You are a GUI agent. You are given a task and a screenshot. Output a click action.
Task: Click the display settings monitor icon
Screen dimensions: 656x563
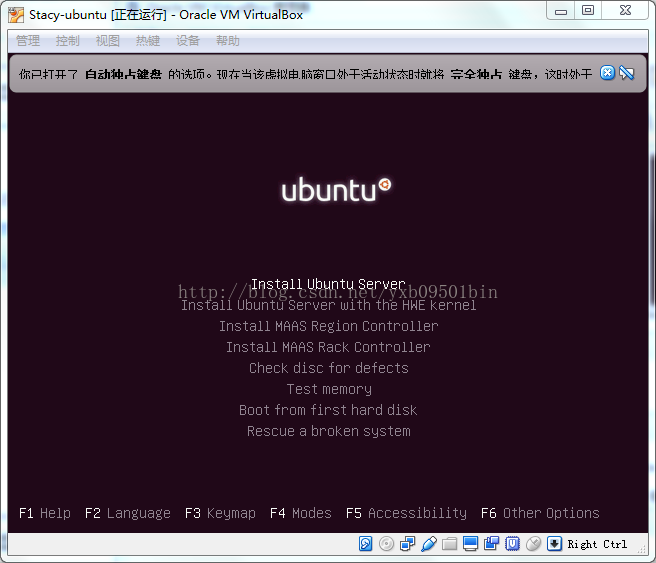pos(470,544)
